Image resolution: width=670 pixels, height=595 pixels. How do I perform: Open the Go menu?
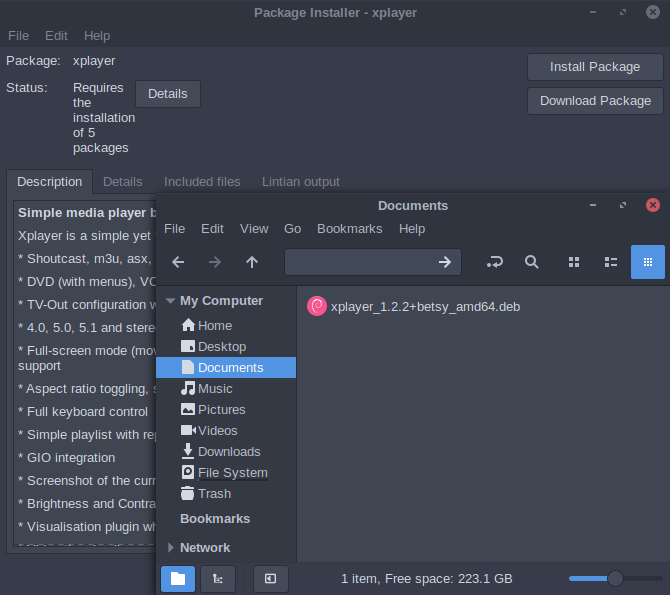[293, 229]
